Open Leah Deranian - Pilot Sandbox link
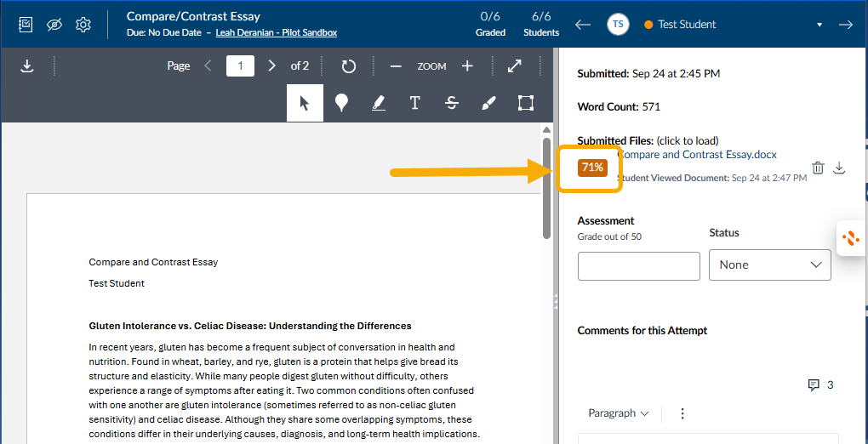The height and width of the screenshot is (444, 868). (277, 32)
